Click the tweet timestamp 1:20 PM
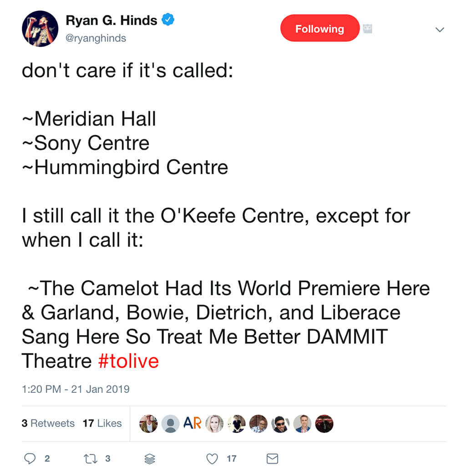This screenshot has width=466, height=476. pyautogui.click(x=76, y=389)
